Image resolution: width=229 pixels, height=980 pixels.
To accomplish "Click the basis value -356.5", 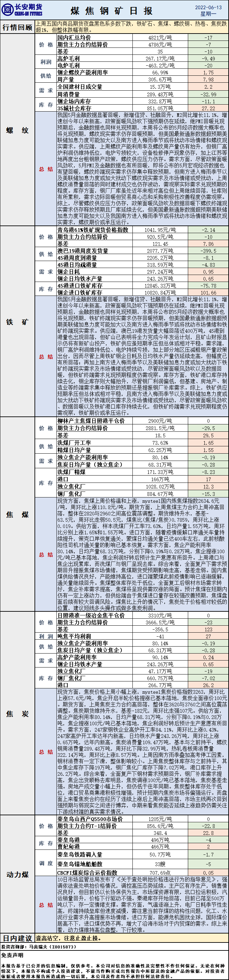I will (160, 629).
